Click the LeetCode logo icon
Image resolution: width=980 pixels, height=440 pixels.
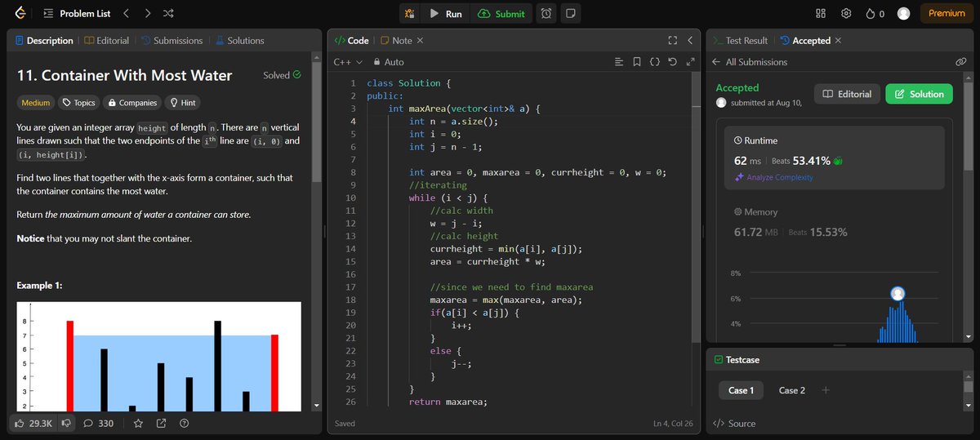click(x=20, y=13)
